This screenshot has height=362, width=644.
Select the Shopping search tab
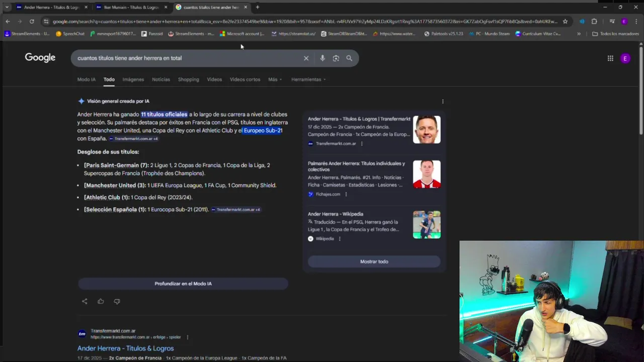click(188, 79)
